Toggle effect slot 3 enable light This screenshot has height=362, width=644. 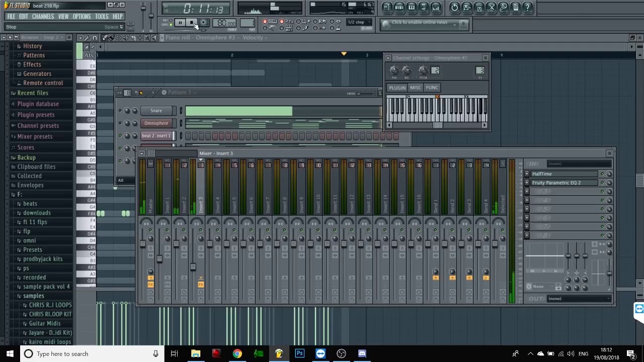tap(602, 192)
